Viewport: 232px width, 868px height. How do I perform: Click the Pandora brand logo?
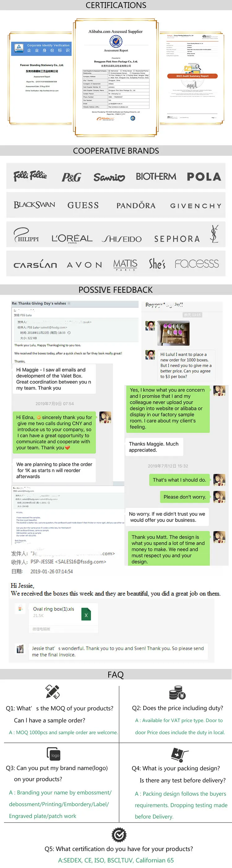[x=136, y=205]
